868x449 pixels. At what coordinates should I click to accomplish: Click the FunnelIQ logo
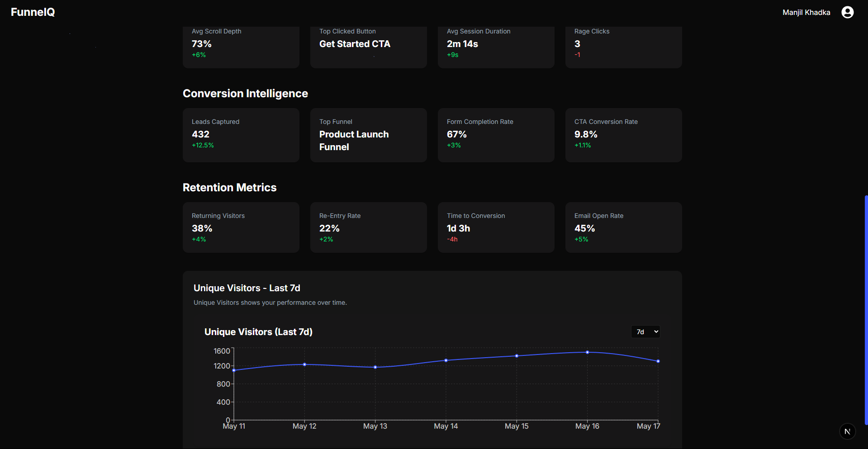[x=32, y=12]
